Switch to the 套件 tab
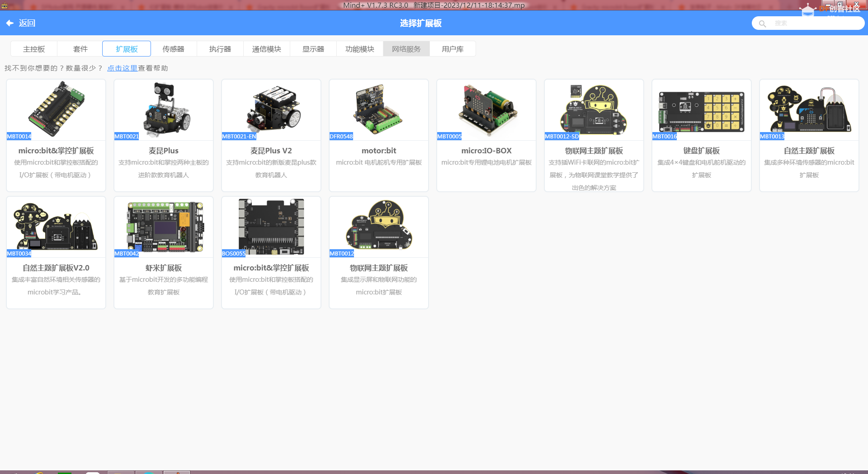The height and width of the screenshot is (474, 868). point(80,49)
